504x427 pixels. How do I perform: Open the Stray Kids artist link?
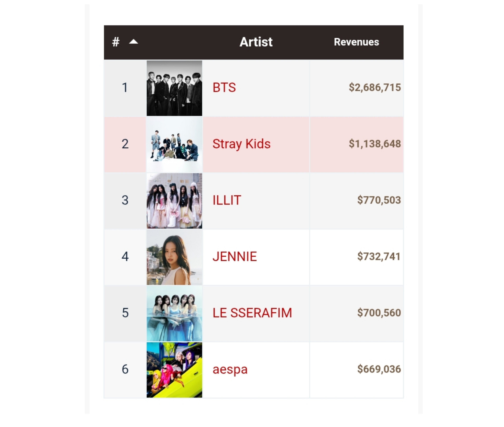coord(241,144)
